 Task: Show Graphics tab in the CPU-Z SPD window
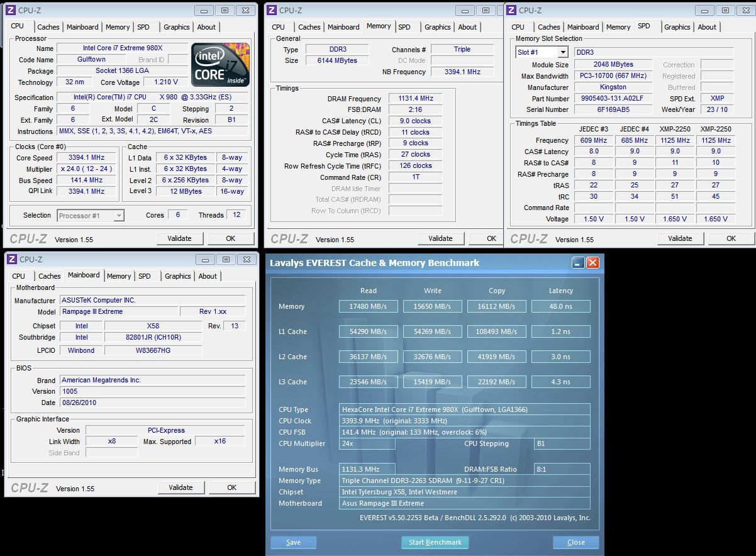tap(677, 27)
